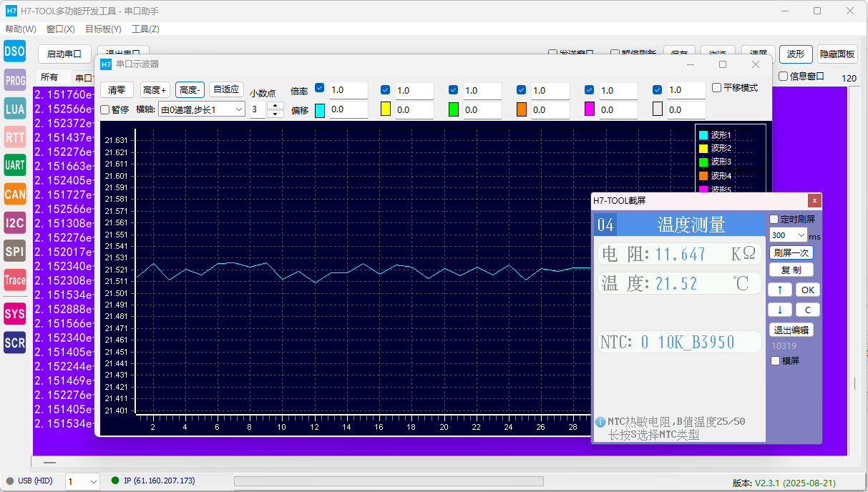
Task: Open the LUA script sidebar icon
Action: (x=15, y=109)
